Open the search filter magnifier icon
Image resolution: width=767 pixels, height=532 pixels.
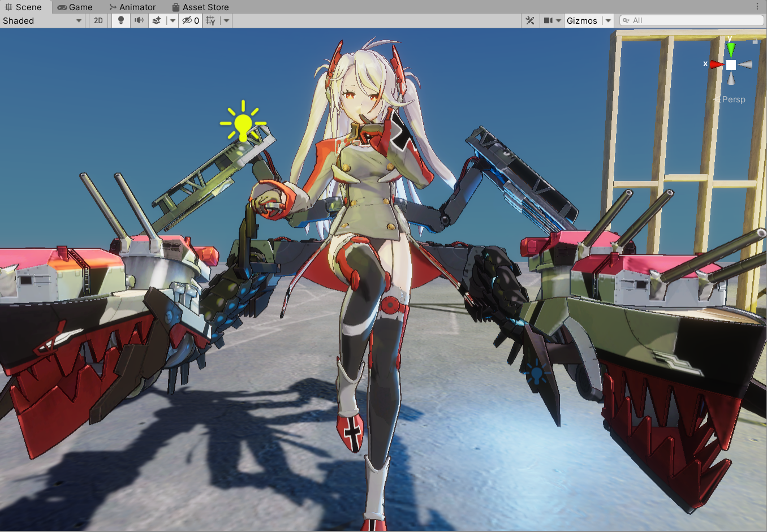626,20
